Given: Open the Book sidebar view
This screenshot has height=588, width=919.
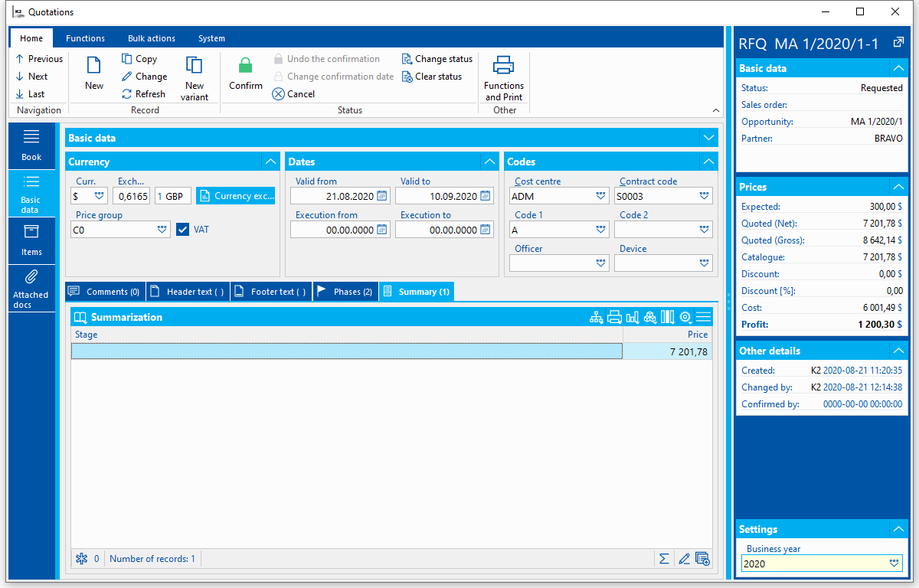Looking at the screenshot, I should [x=31, y=145].
